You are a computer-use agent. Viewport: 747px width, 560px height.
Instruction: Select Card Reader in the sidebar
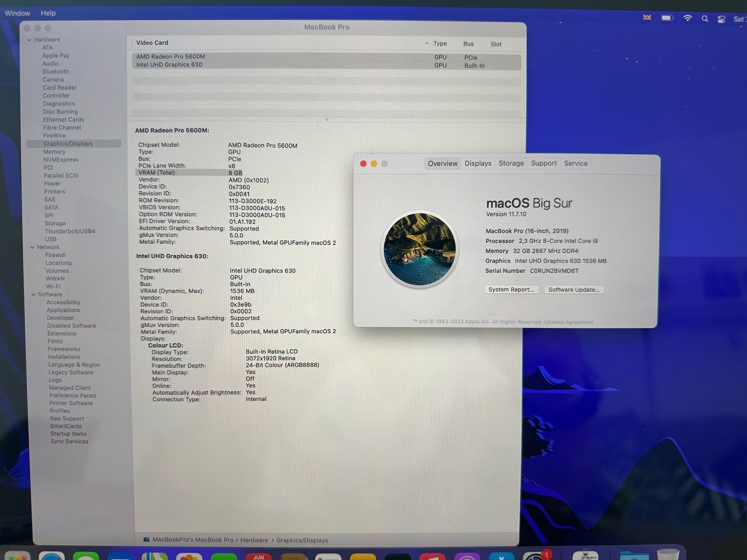point(60,88)
